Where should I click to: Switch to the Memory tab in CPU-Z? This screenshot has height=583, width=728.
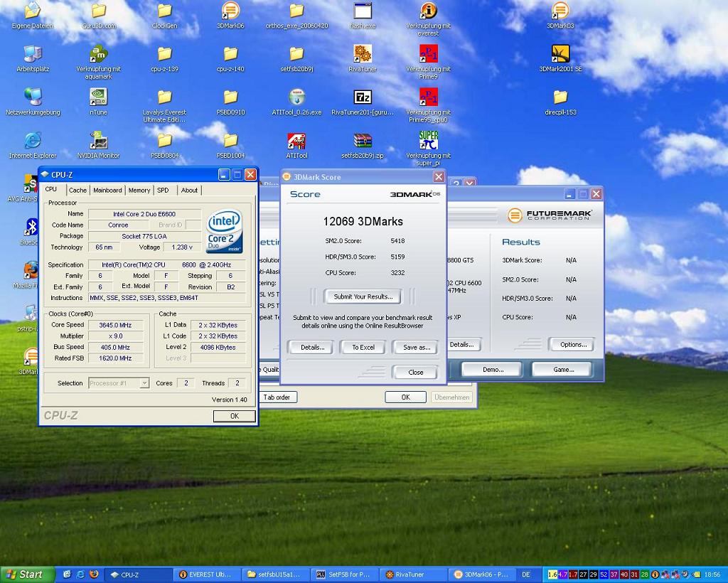click(139, 191)
